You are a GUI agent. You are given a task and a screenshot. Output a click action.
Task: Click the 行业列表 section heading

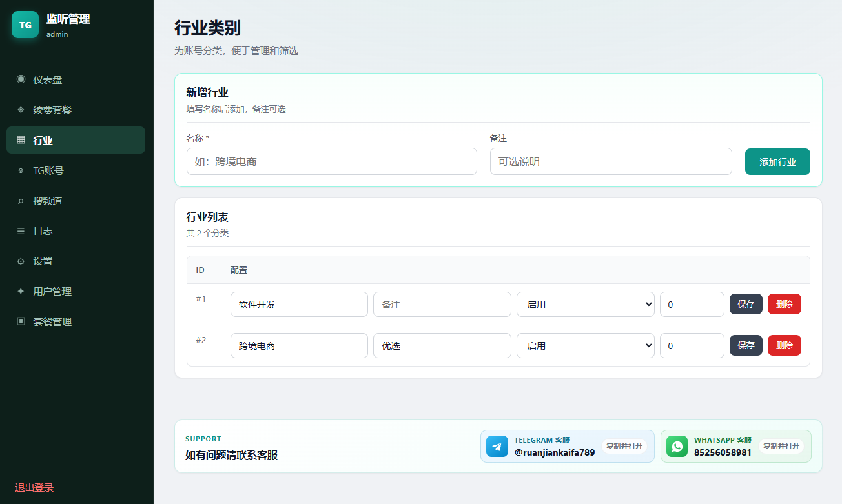click(207, 217)
